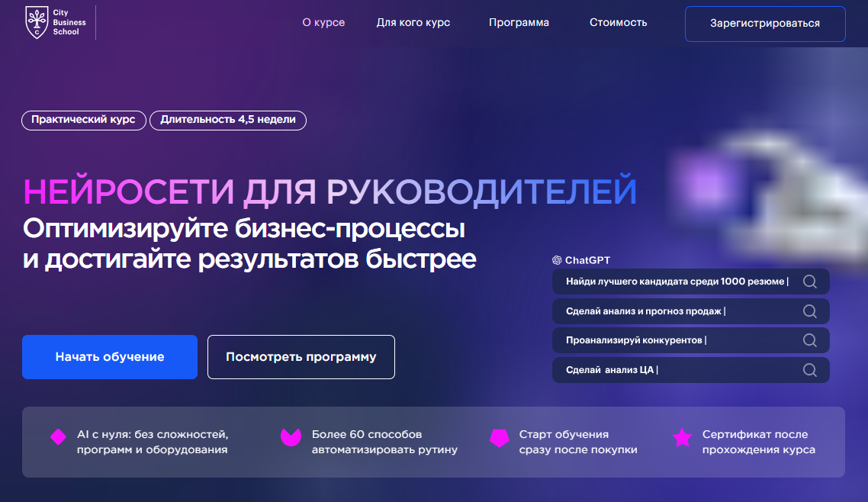Click the 'Посмотреть программу' button

pos(301,357)
